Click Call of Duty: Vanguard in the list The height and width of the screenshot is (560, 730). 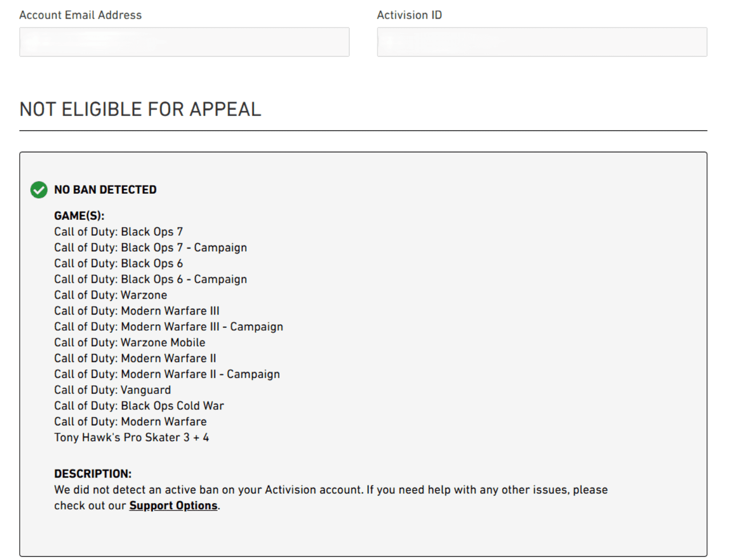112,390
